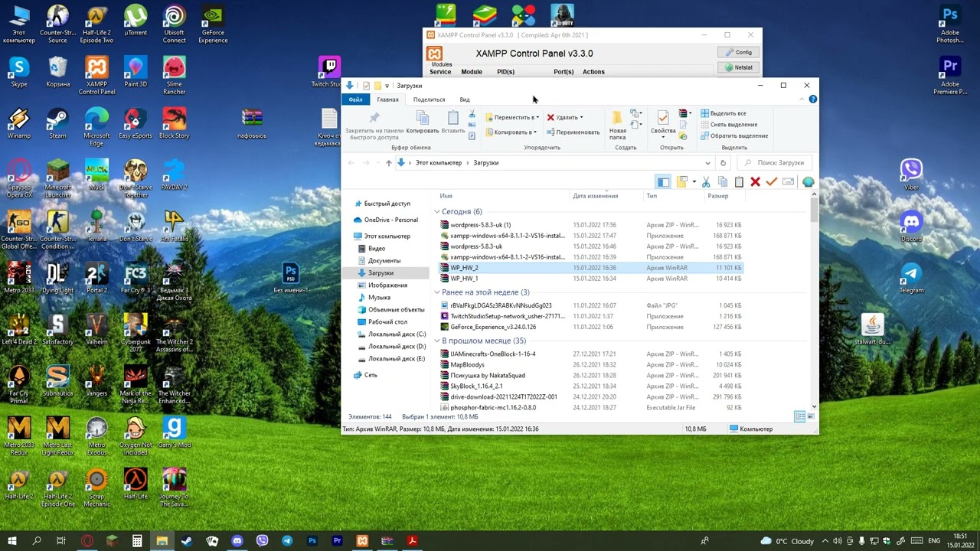Switch to the Вид ribbon tab
Screen dimensions: 980x551
465,99
